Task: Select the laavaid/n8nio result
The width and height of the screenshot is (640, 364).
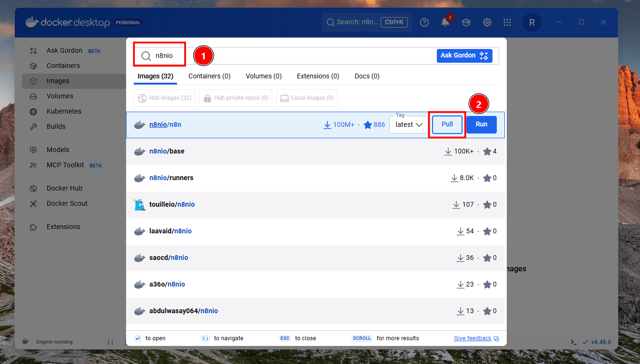Action: tap(315, 231)
